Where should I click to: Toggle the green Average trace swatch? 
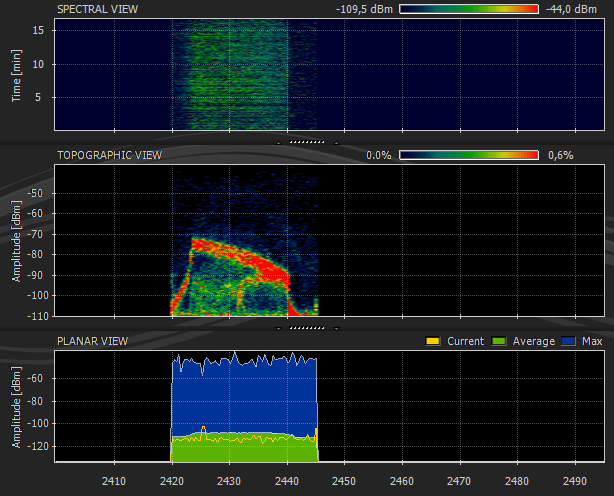pos(497,341)
